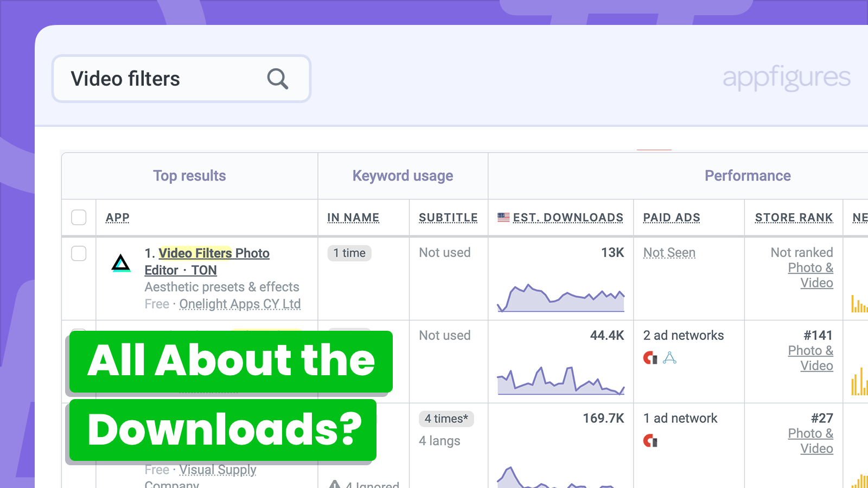Click the Top results group header
The image size is (868, 488).
point(189,176)
